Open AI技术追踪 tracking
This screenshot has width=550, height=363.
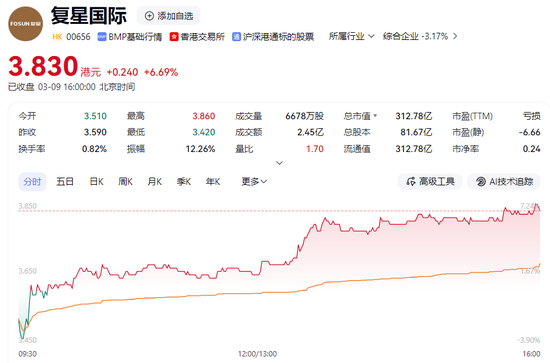pos(504,181)
